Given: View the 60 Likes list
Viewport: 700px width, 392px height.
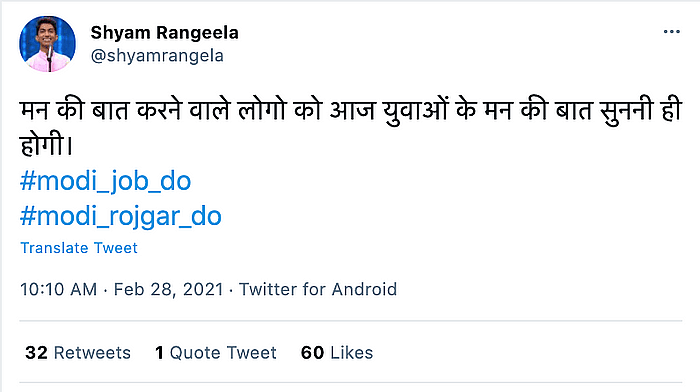Looking at the screenshot, I should [x=337, y=353].
